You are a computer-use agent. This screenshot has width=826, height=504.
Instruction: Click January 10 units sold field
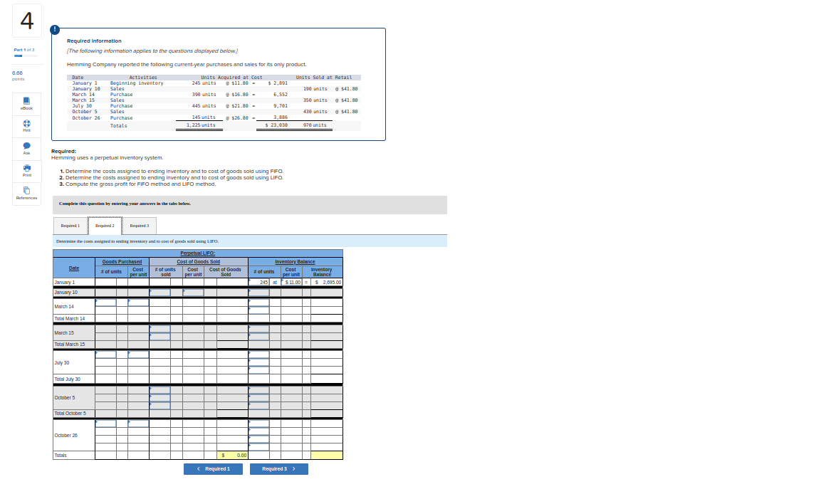(160, 293)
